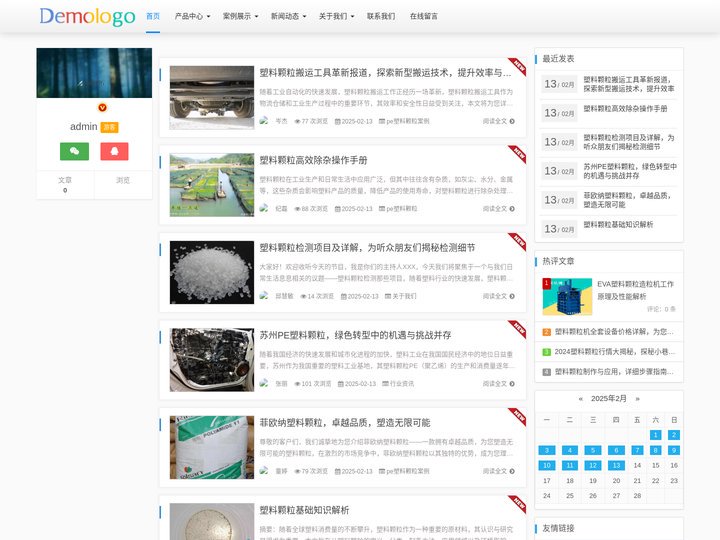This screenshot has width=720, height=540.
Task: Open sidebar recent post 塑料颗粒基础知识解析
Action: (x=618, y=225)
